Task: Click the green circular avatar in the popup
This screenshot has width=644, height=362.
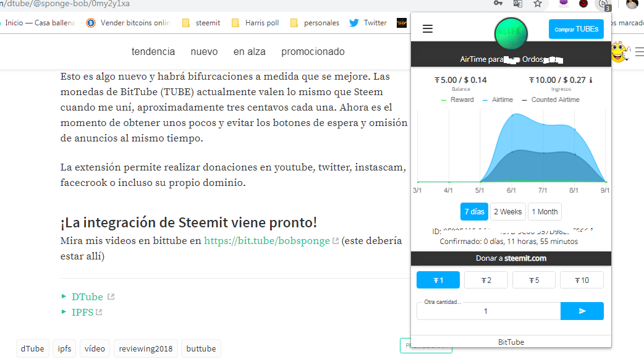Action: [x=511, y=33]
